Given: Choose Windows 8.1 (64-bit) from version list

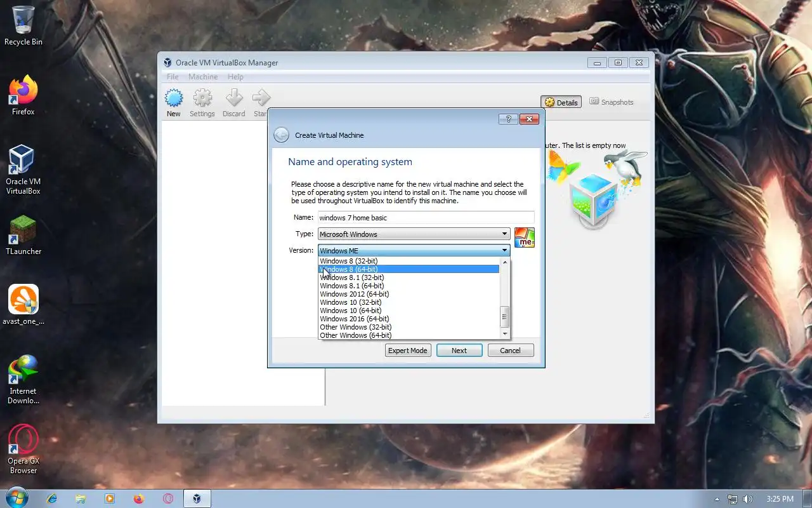Looking at the screenshot, I should pyautogui.click(x=409, y=286).
